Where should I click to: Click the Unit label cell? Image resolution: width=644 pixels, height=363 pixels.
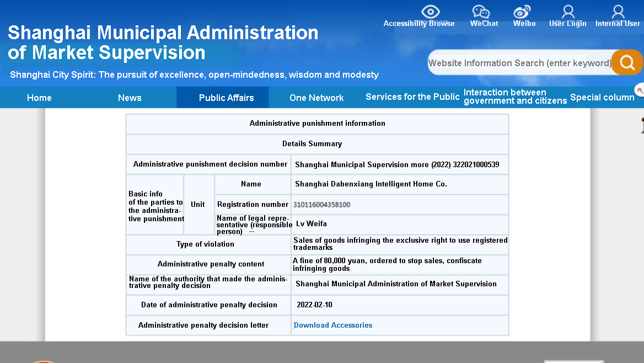pos(198,204)
